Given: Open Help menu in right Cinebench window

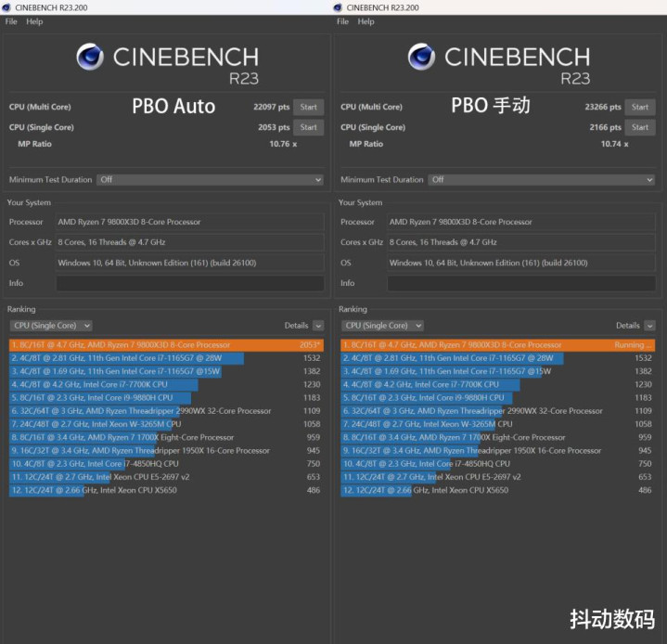Looking at the screenshot, I should (366, 21).
